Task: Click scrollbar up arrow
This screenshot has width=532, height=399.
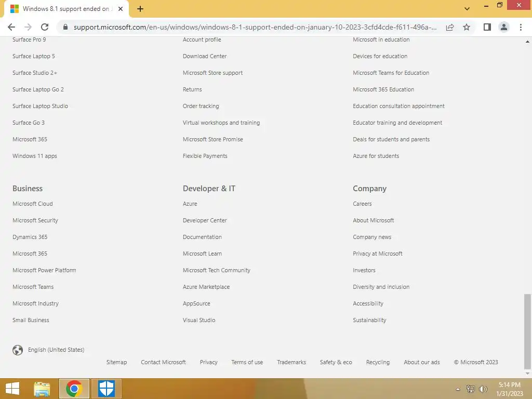Action: (527, 42)
